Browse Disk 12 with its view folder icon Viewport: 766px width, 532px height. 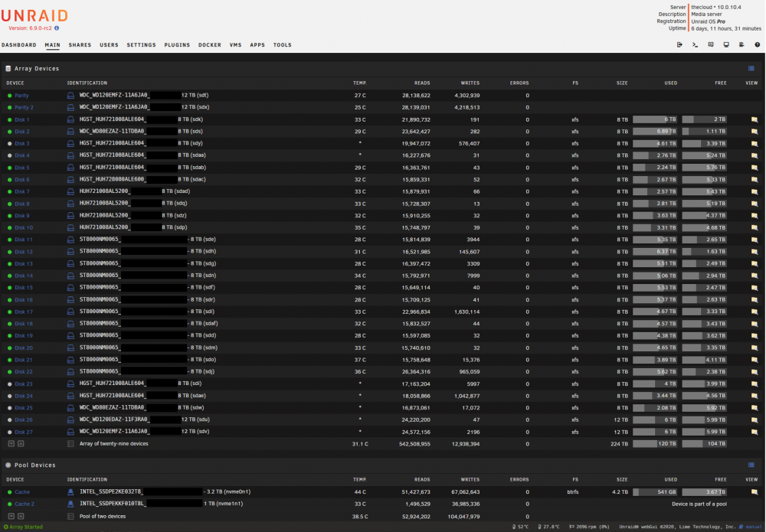(x=755, y=252)
